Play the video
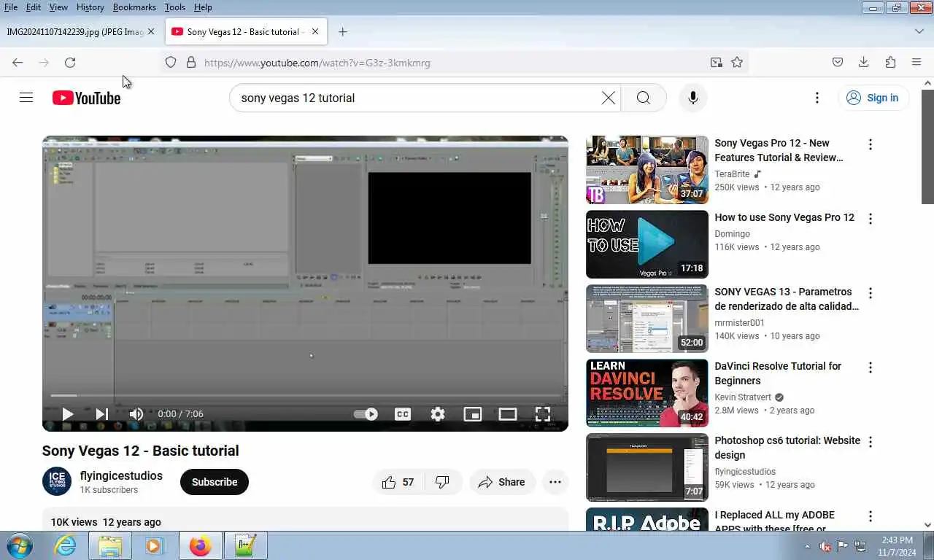Screen dimensions: 934x560 (x=67, y=414)
